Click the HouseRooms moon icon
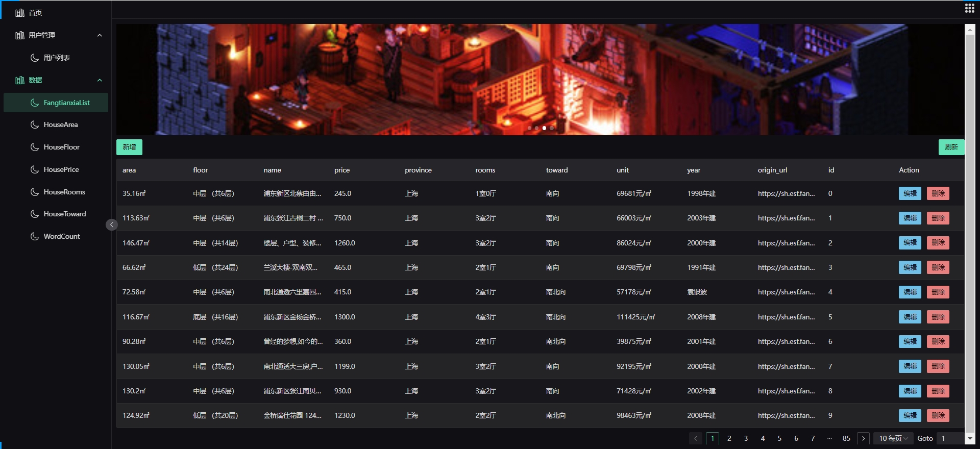This screenshot has height=449, width=980. (35, 192)
